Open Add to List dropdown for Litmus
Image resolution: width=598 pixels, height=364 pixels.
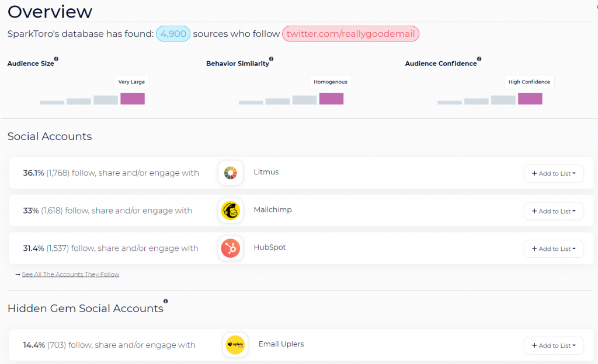554,173
